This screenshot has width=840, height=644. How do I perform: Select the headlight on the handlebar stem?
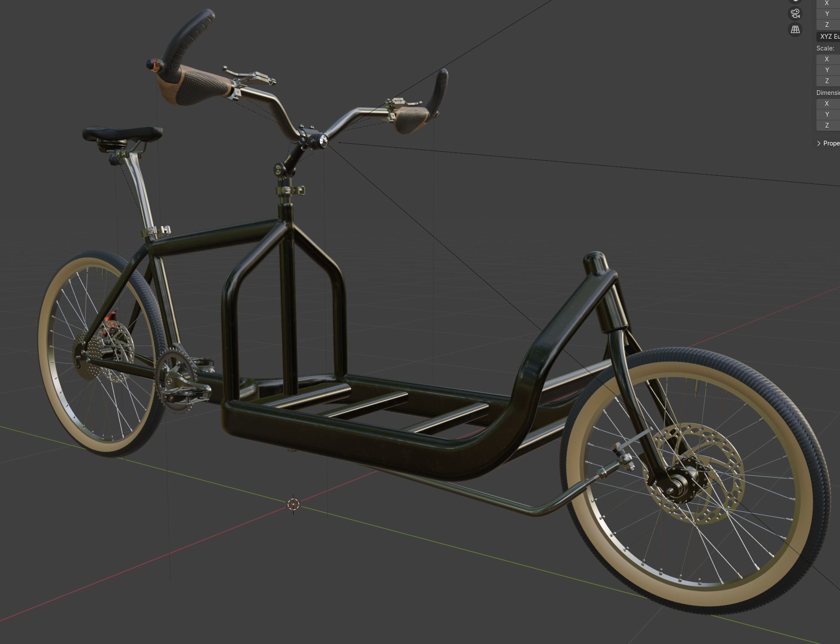pos(323,140)
